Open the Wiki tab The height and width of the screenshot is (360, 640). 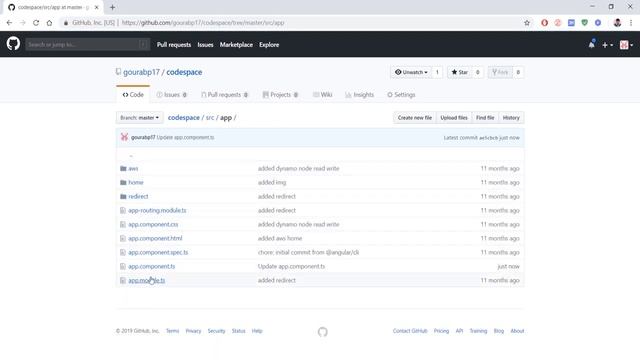click(x=322, y=95)
